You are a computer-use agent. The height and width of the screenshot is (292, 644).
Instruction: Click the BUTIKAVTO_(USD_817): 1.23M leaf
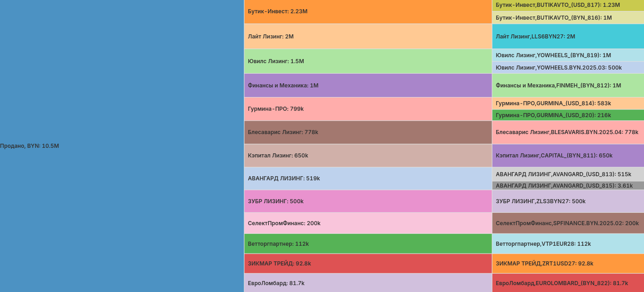568,5
